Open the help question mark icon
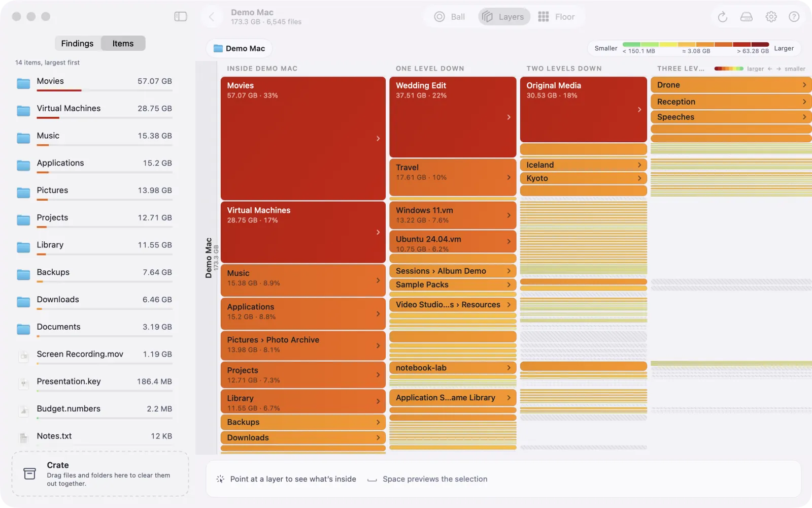 coord(794,17)
